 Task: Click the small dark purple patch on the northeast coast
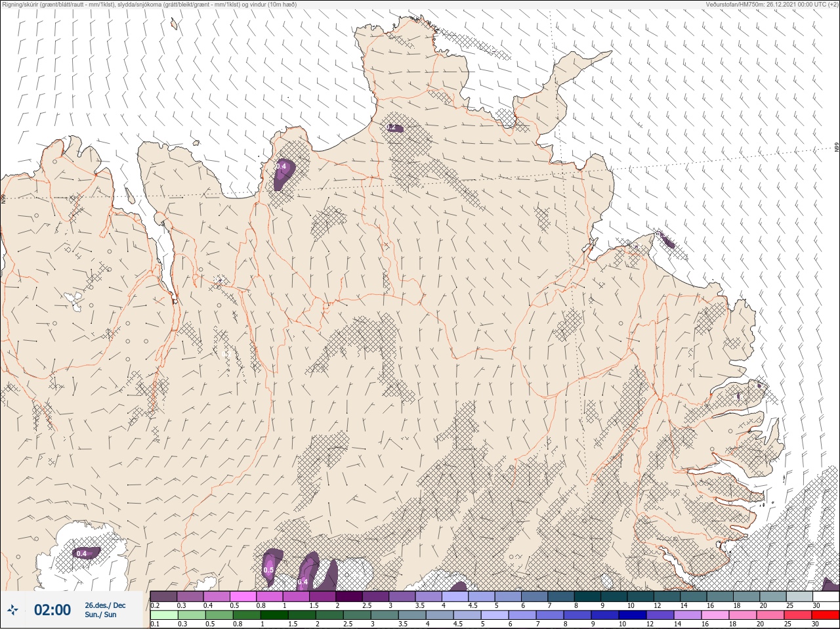[x=667, y=241]
